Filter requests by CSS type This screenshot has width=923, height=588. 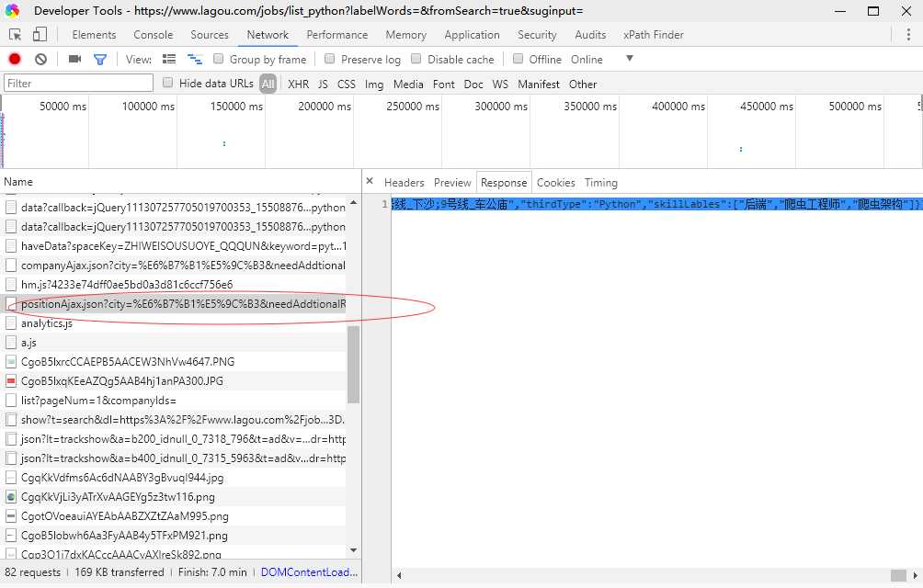346,85
